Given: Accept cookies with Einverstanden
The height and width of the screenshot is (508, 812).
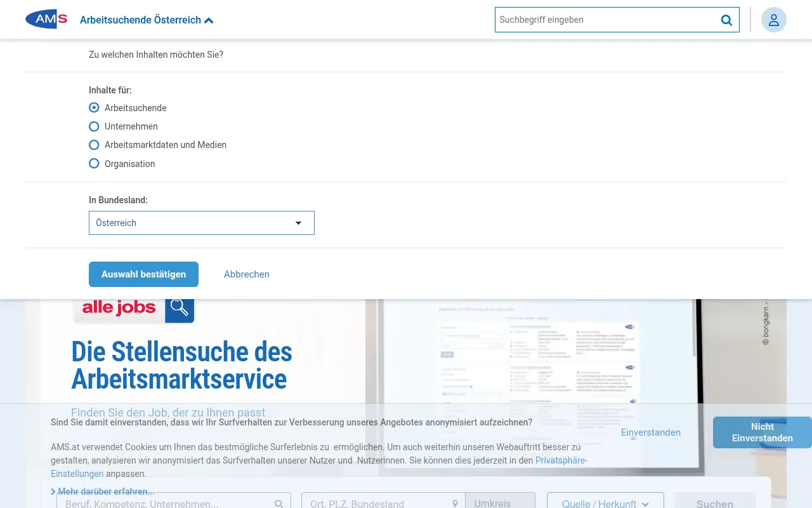Looking at the screenshot, I should click(x=651, y=432).
